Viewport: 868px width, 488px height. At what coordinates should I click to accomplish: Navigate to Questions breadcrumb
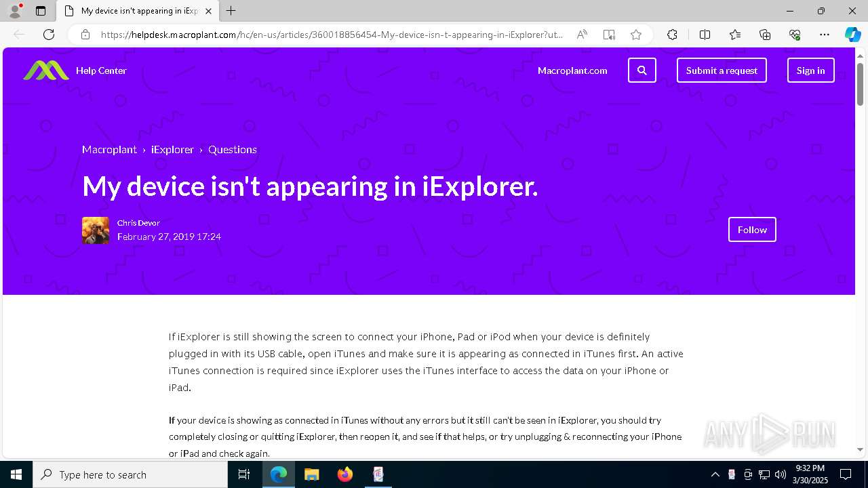point(233,150)
